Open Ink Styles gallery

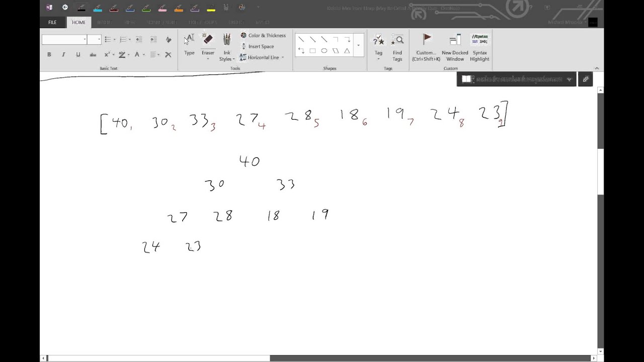pyautogui.click(x=227, y=47)
